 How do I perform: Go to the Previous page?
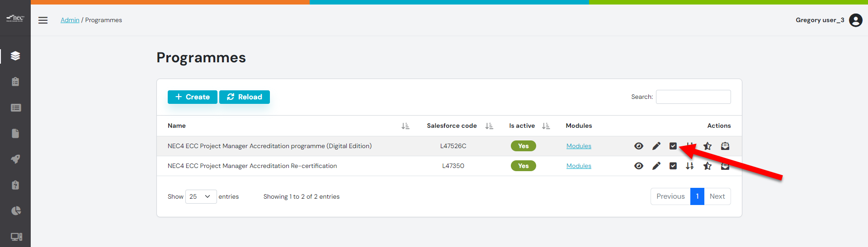(670, 196)
